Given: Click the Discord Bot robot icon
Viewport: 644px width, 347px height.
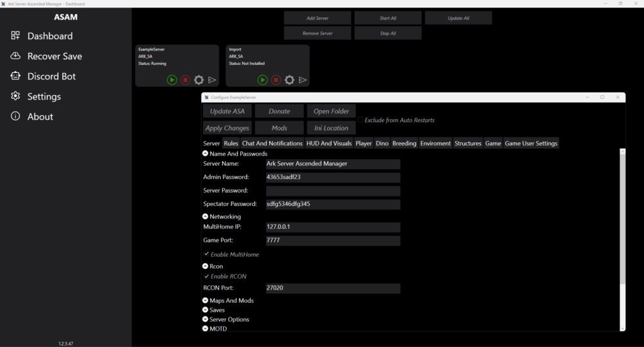Looking at the screenshot, I should click(15, 76).
